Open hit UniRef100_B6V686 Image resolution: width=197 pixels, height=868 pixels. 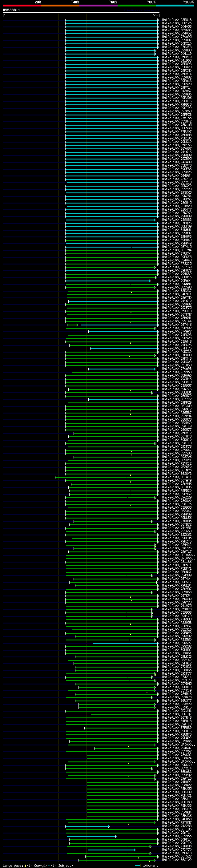coord(177,30)
